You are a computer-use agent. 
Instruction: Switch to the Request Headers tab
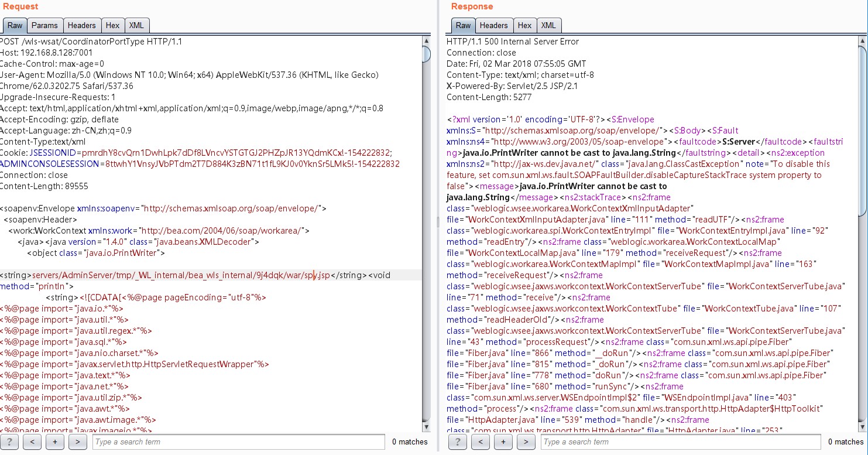coord(81,25)
